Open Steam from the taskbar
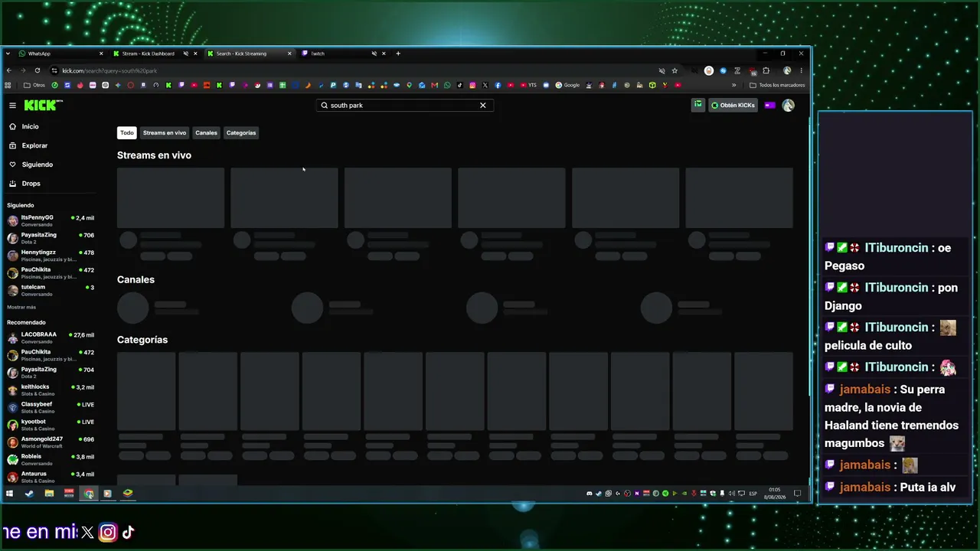The image size is (980, 551). click(x=29, y=494)
